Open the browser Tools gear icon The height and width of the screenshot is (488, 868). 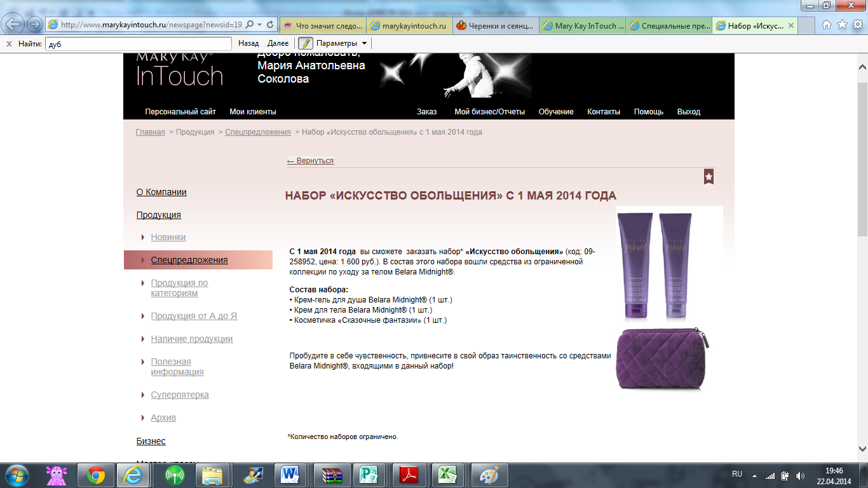coord(857,25)
